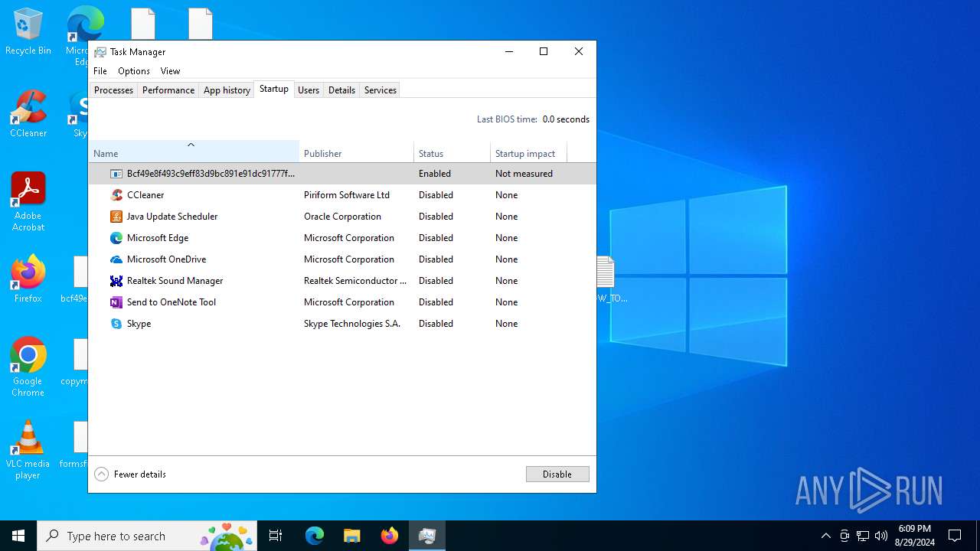
Task: Click the Last BIOS time label
Action: pos(507,119)
